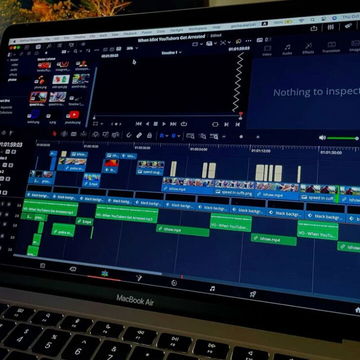
Task: Switch to the Fusion page icon
Action: point(139,278)
